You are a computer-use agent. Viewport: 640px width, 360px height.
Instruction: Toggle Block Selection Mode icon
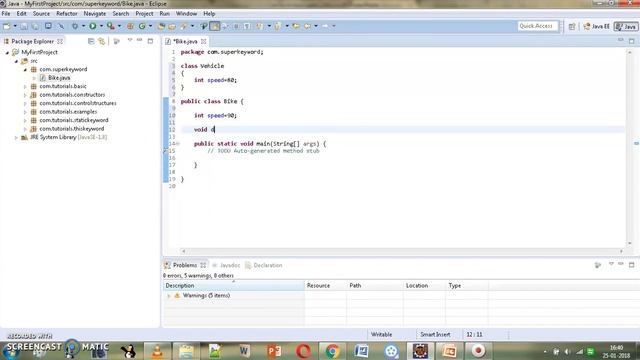tap(236, 26)
